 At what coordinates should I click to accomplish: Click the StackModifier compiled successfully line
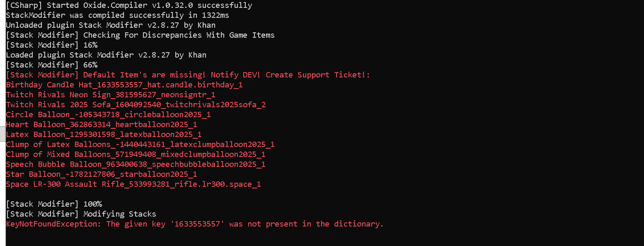click(x=117, y=15)
